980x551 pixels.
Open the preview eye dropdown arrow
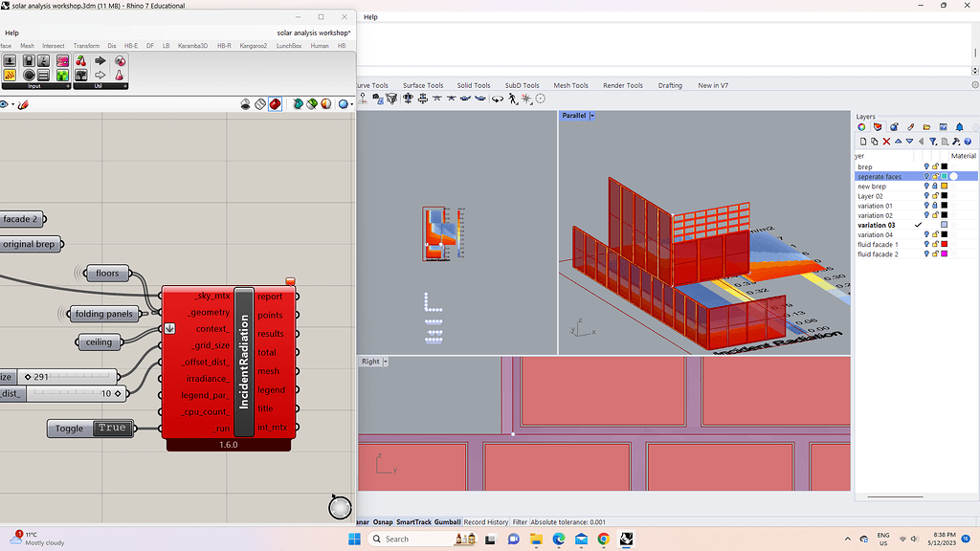(x=12, y=104)
